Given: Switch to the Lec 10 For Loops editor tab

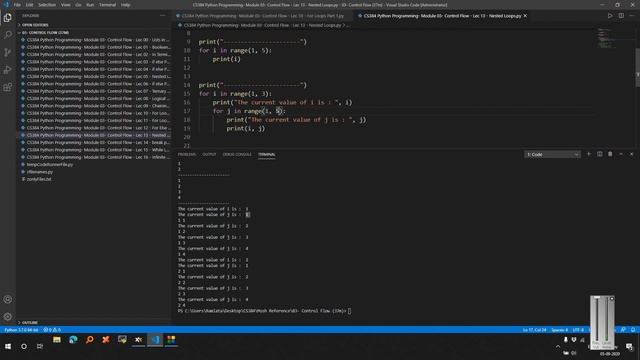Looking at the screenshot, I should [x=263, y=16].
